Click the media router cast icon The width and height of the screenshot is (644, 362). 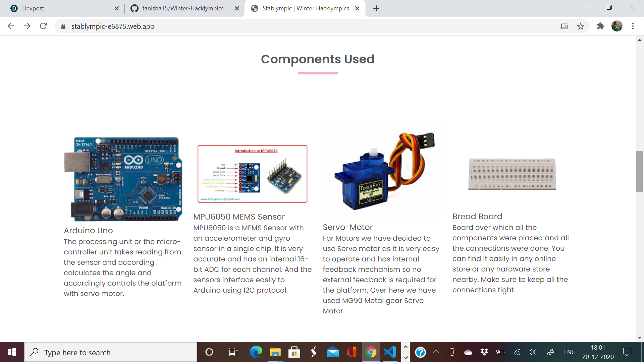click(x=564, y=26)
